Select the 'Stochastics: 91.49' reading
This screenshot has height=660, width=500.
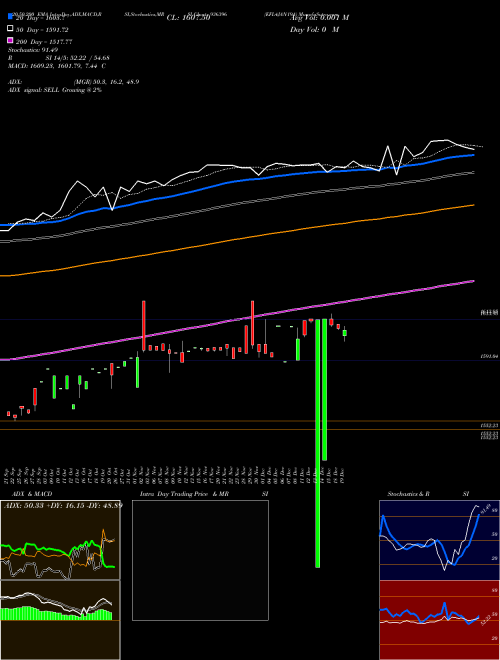point(32,50)
